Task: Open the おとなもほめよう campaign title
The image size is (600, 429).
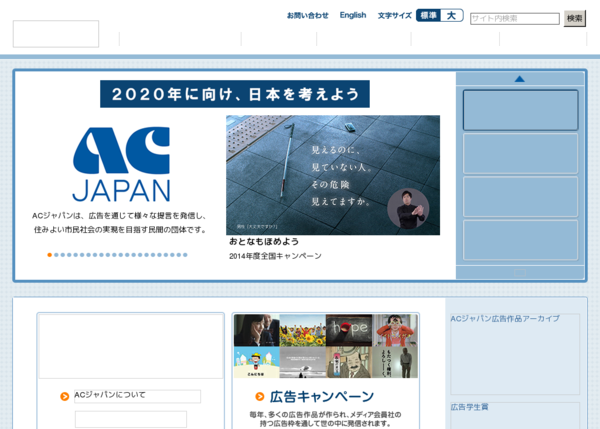Action: point(264,241)
